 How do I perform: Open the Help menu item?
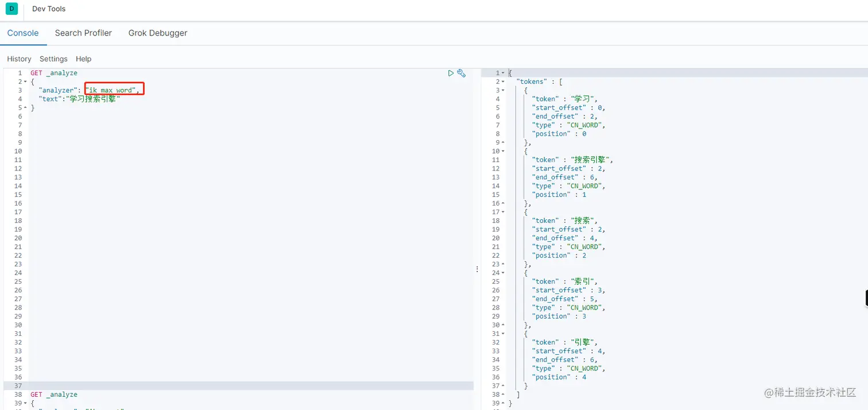[x=84, y=59]
